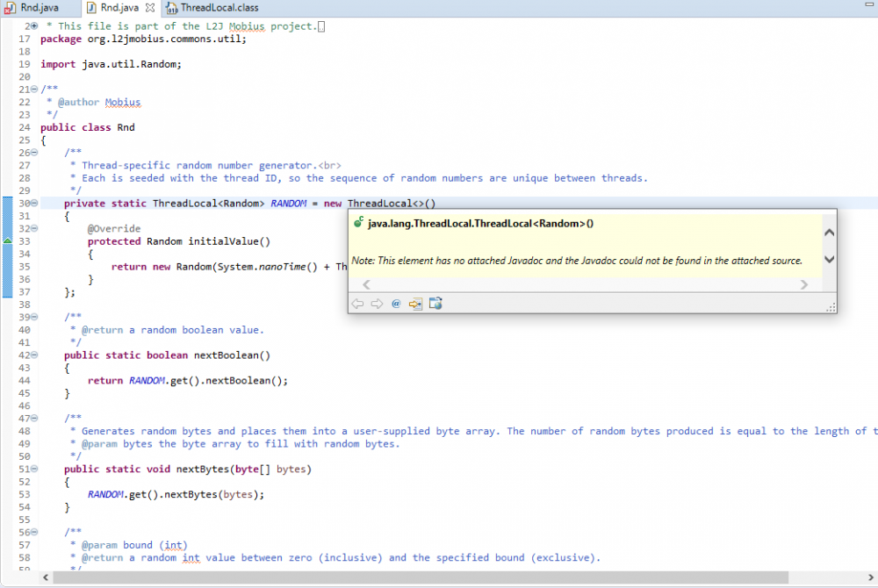This screenshot has width=878, height=588.
Task: Click the ThreadLocal.class tab file icon
Action: (x=171, y=8)
